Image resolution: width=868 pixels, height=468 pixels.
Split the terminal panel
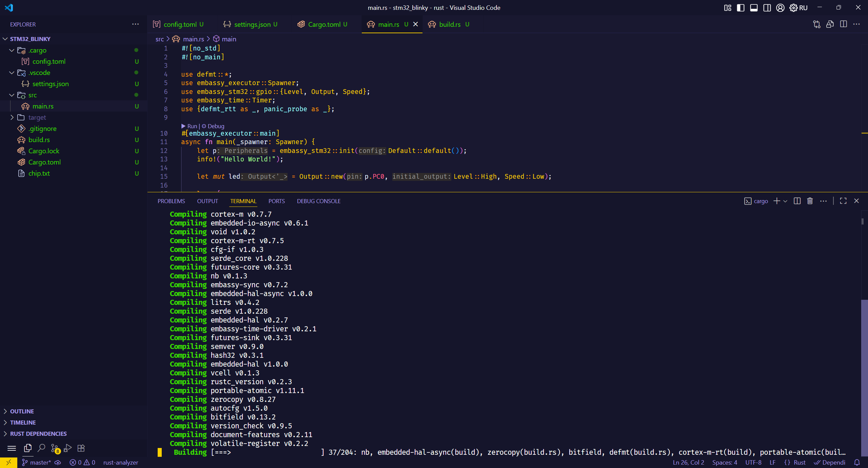[x=797, y=201]
